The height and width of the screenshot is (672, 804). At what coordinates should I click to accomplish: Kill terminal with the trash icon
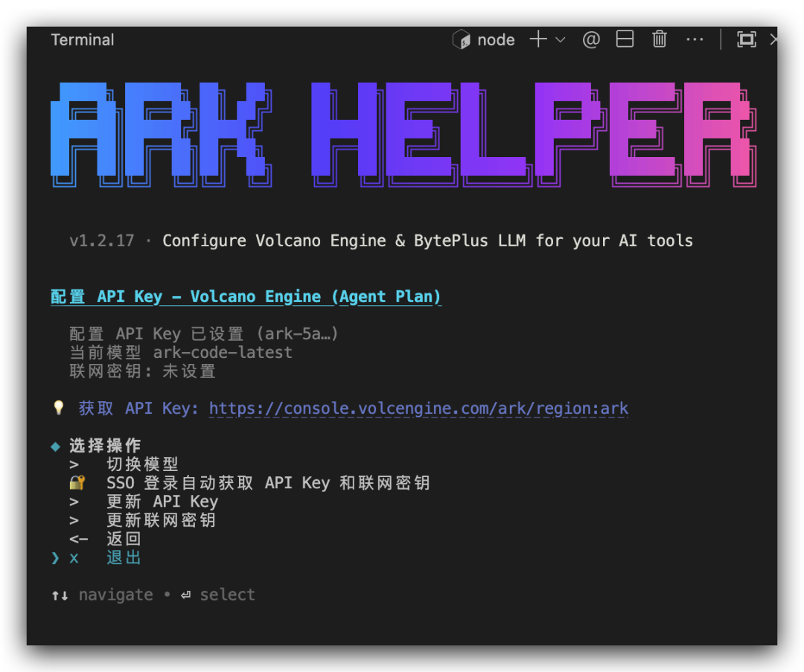(x=660, y=39)
